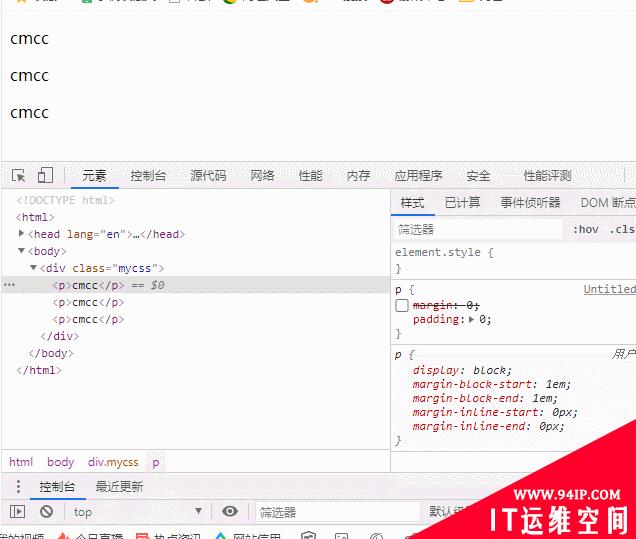Switch to the 控制台 tab in main toolbar

[148, 176]
